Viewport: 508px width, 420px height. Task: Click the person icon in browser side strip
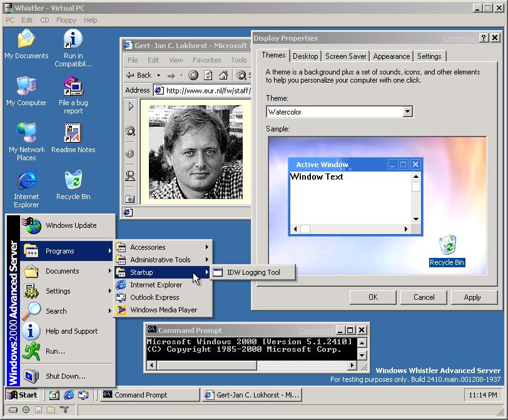tap(130, 176)
